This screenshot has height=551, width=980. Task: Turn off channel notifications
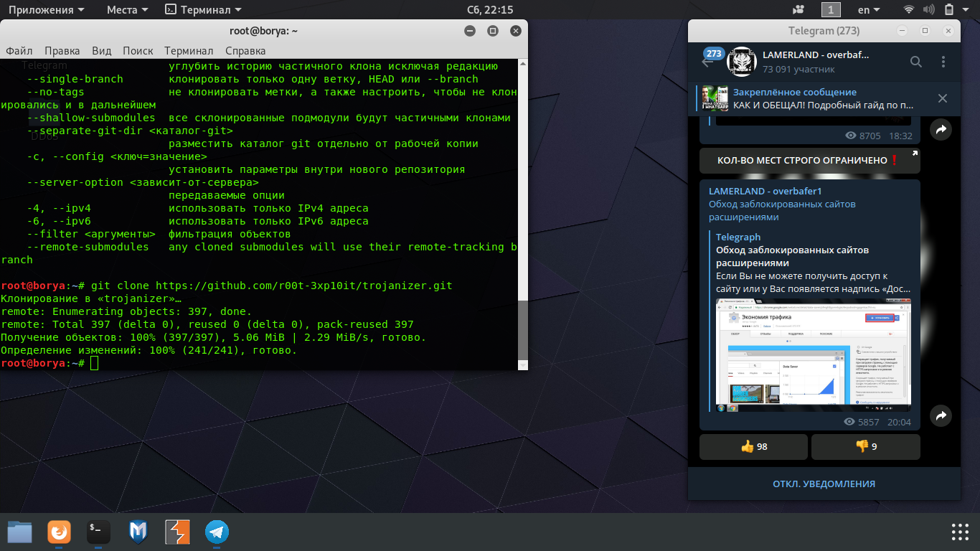click(x=824, y=484)
